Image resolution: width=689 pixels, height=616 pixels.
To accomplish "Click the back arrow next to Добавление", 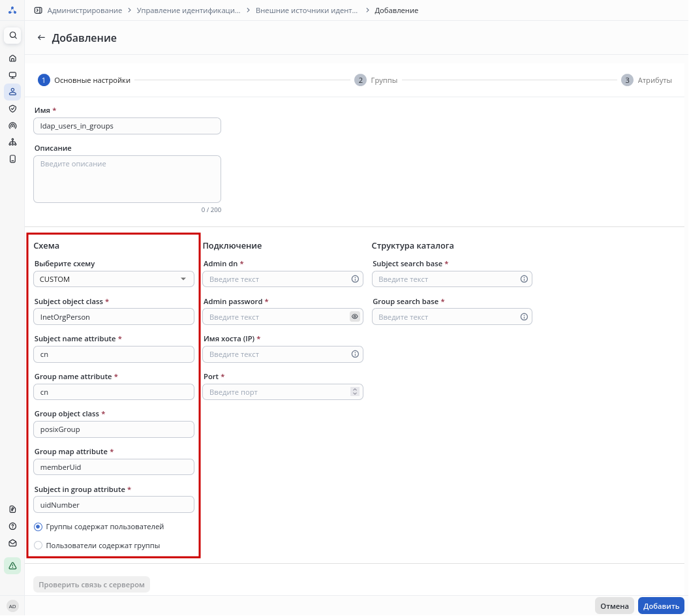I will pyautogui.click(x=41, y=38).
